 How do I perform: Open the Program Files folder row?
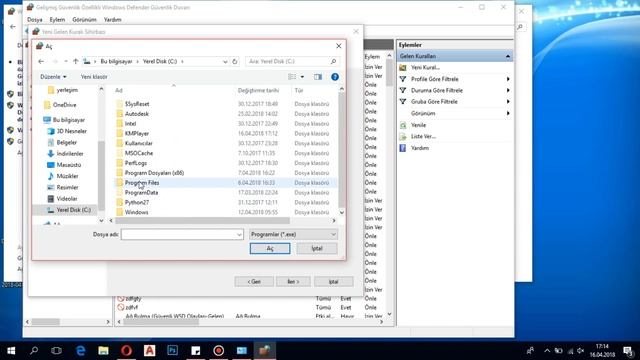tap(226, 182)
